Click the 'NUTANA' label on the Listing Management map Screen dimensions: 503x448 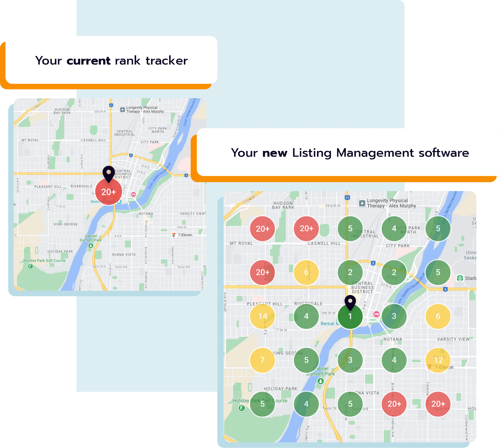393,339
